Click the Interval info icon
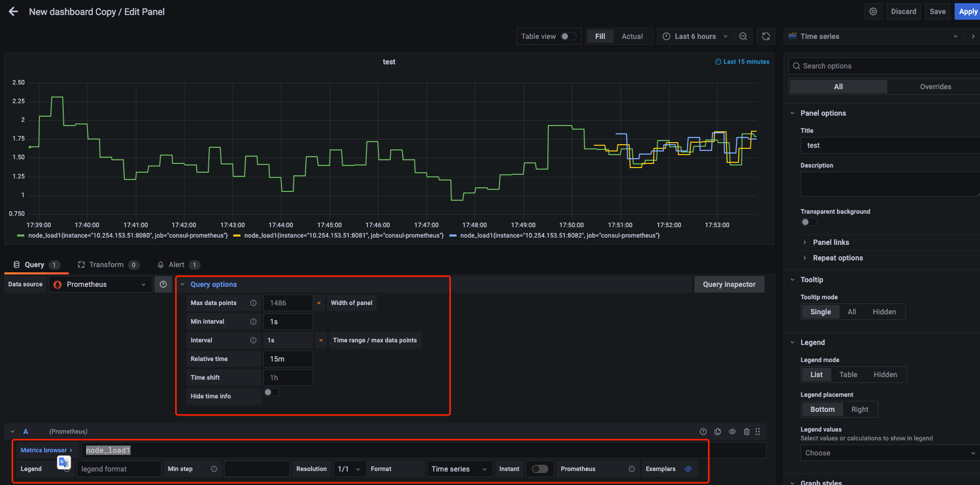Screen dimensions: 980x485 click(x=253, y=340)
